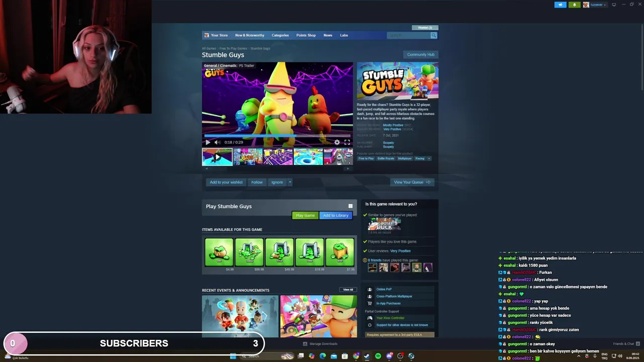Click the All Games breadcrumb link
Viewport: 644px width, 362px height.
pos(209,48)
